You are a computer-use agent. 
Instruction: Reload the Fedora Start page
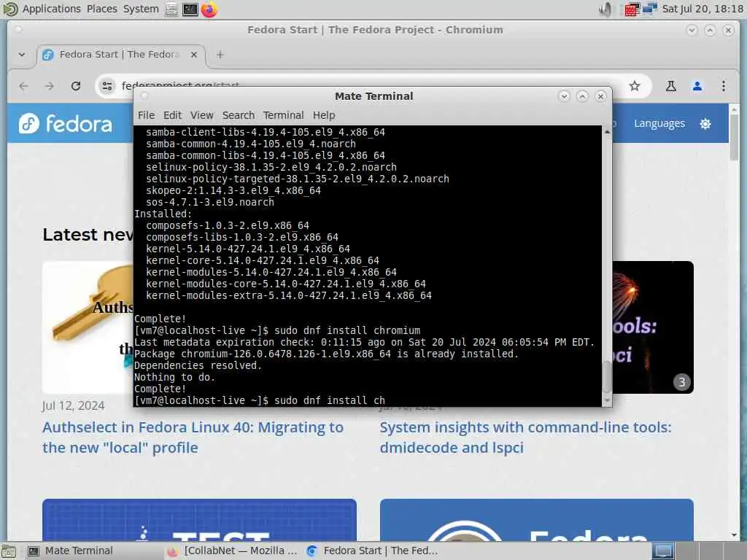76,86
